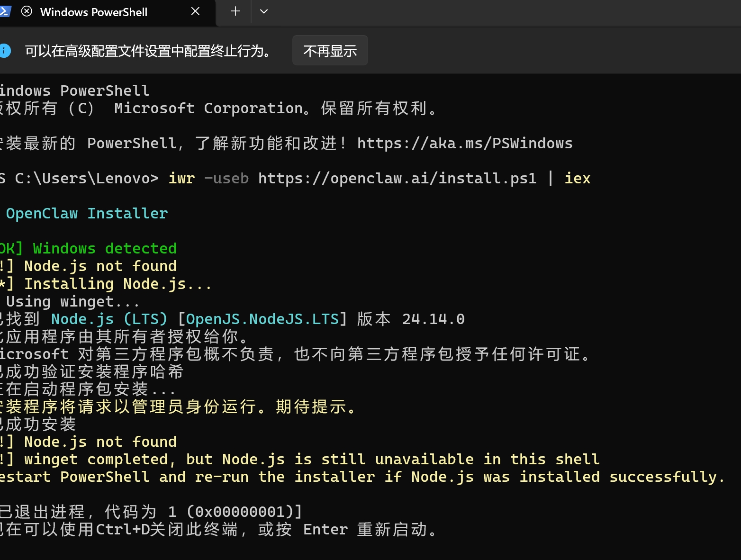Click the -useb parameter in the command
This screenshot has height=560, width=741.
click(x=226, y=179)
